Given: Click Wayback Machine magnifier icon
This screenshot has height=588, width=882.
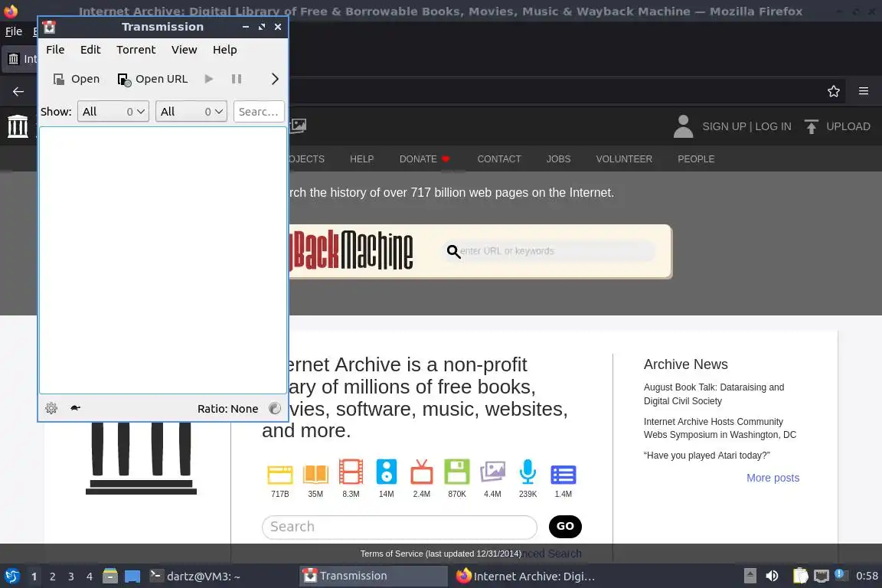Looking at the screenshot, I should pos(453,251).
